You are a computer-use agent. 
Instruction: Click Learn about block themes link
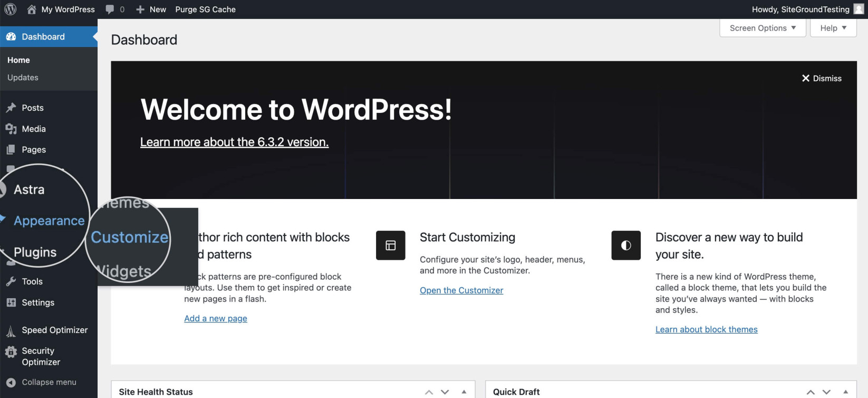pos(706,329)
